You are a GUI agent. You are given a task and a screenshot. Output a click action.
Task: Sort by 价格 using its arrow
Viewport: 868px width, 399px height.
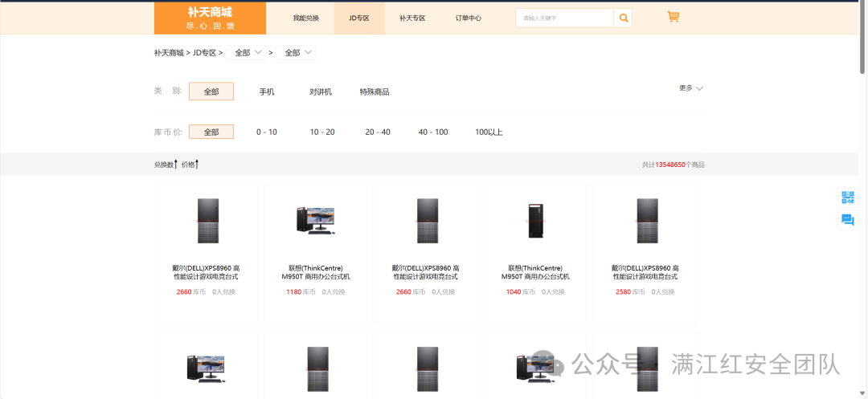[197, 164]
